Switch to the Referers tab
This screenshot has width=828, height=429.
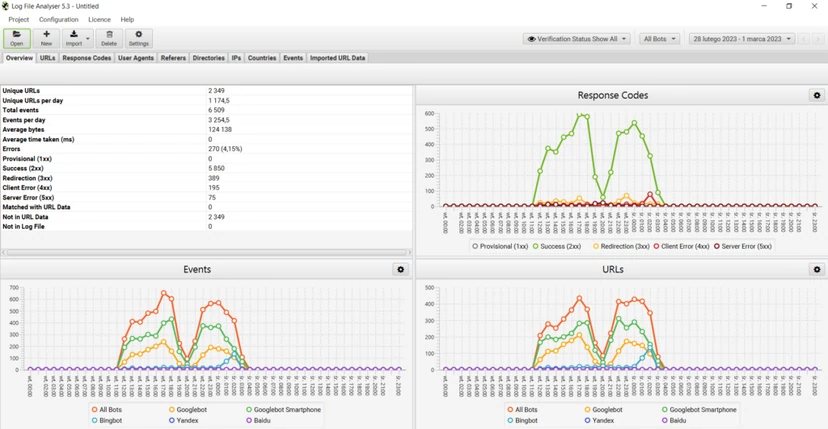click(173, 58)
